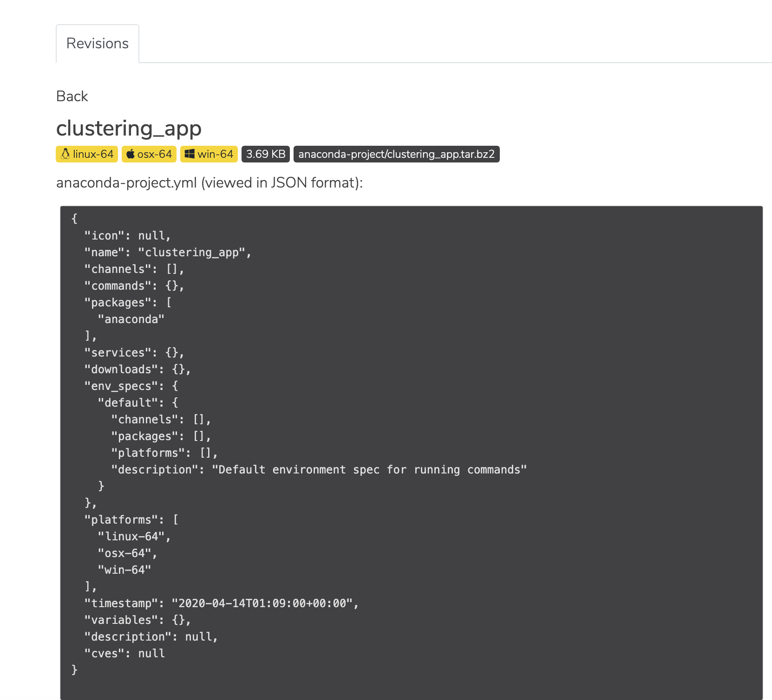Click the "default": { line
The height and width of the screenshot is (700, 772).
[x=138, y=403]
